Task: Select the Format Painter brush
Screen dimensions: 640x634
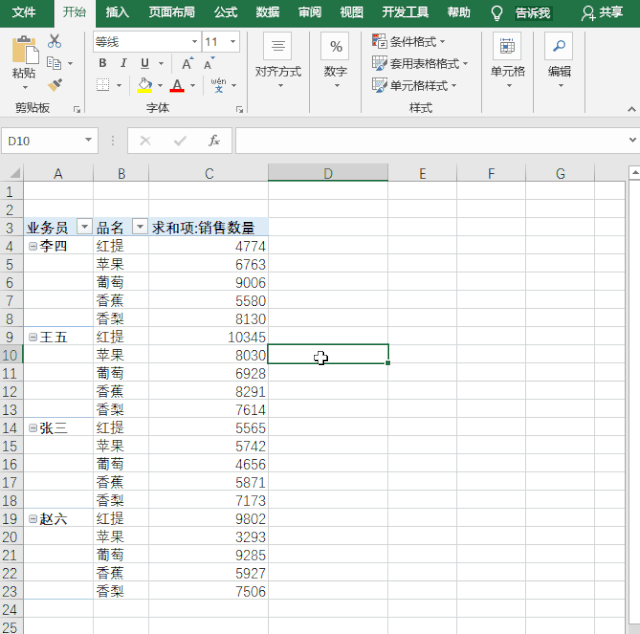Action: [55, 85]
